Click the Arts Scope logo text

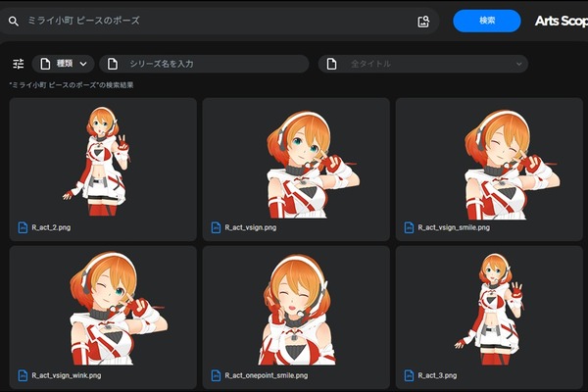pyautogui.click(x=562, y=21)
